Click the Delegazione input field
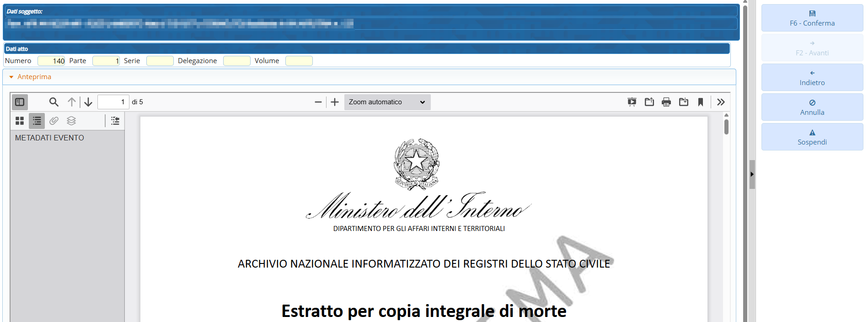 click(237, 61)
